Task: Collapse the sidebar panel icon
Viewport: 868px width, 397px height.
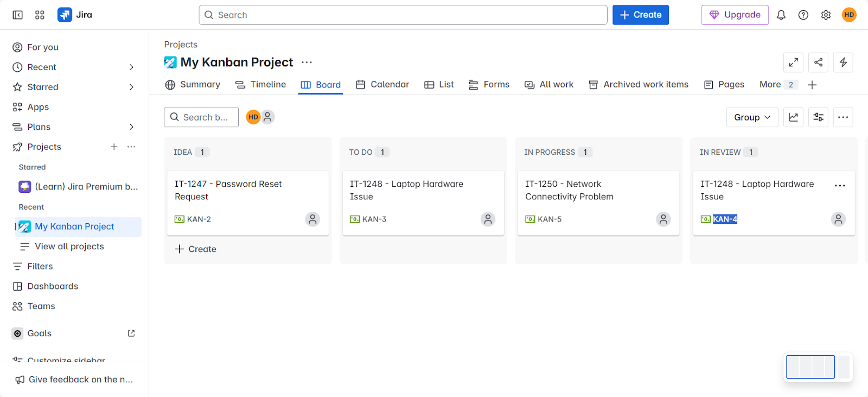Action: tap(17, 15)
